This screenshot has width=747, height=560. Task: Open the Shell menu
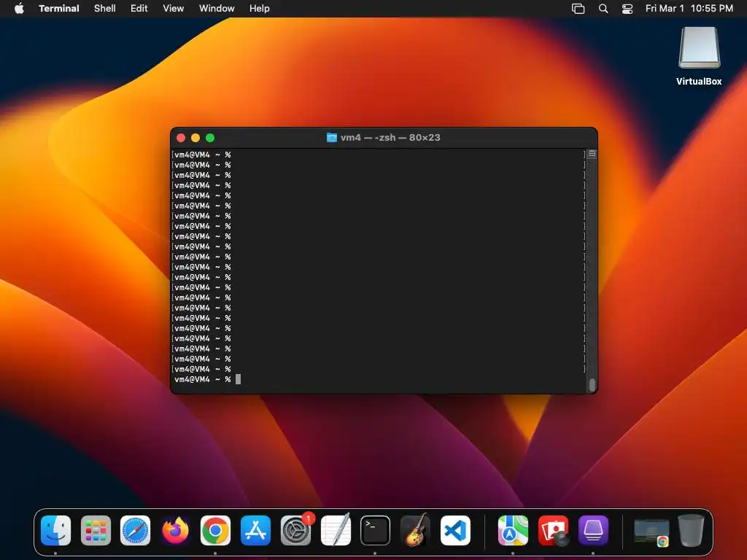(x=105, y=8)
